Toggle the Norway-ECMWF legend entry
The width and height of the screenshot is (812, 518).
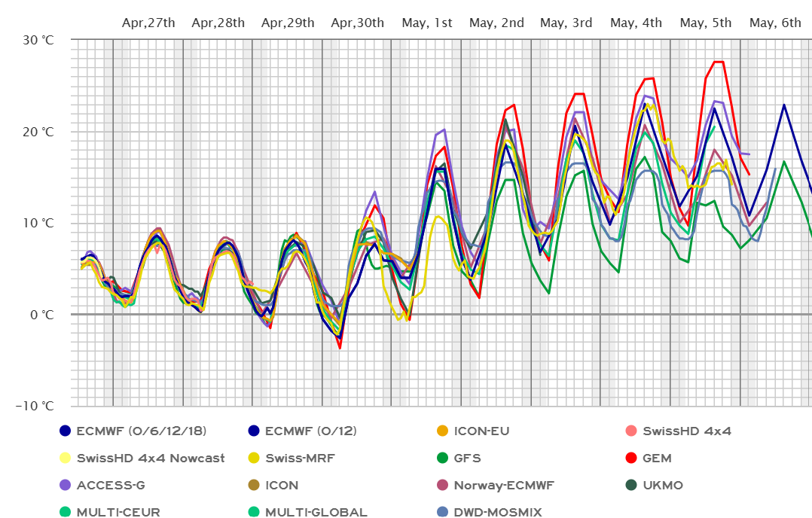pos(444,486)
